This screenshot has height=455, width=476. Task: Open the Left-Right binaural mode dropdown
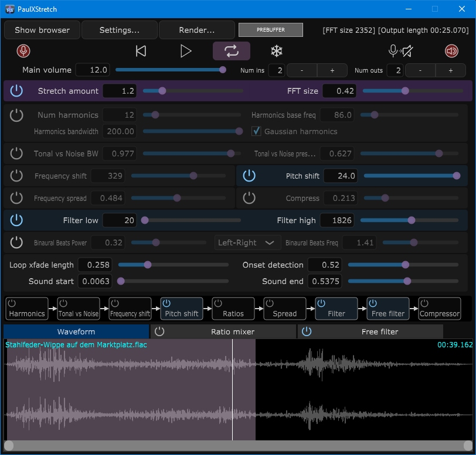pyautogui.click(x=247, y=242)
